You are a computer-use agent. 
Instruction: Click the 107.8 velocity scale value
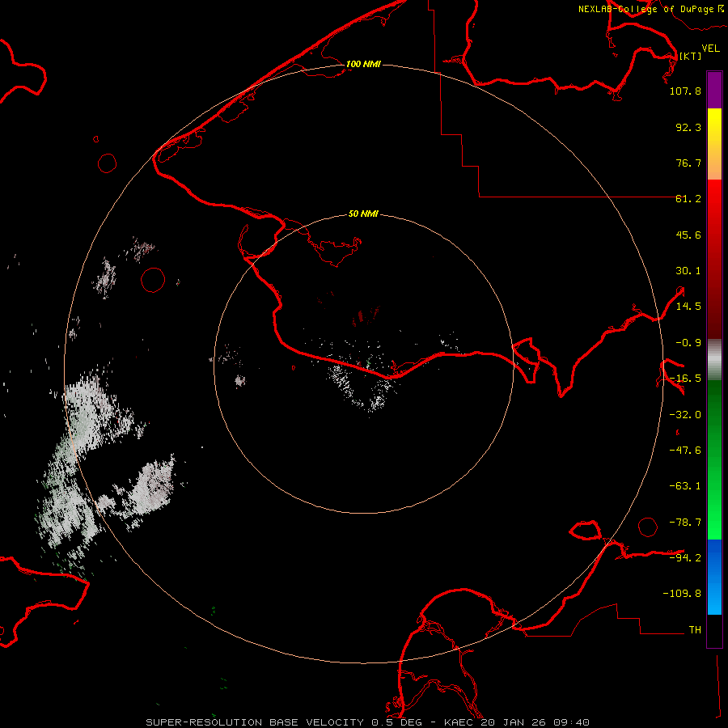pyautogui.click(x=685, y=91)
